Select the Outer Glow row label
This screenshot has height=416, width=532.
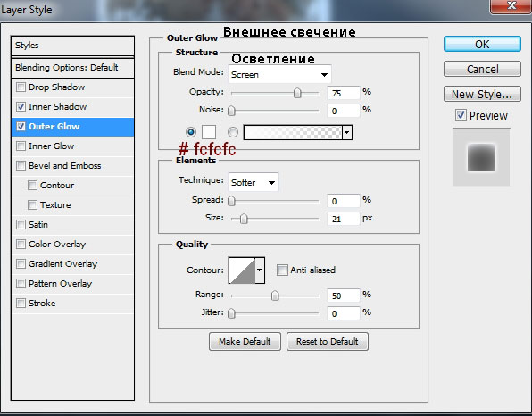(x=54, y=127)
